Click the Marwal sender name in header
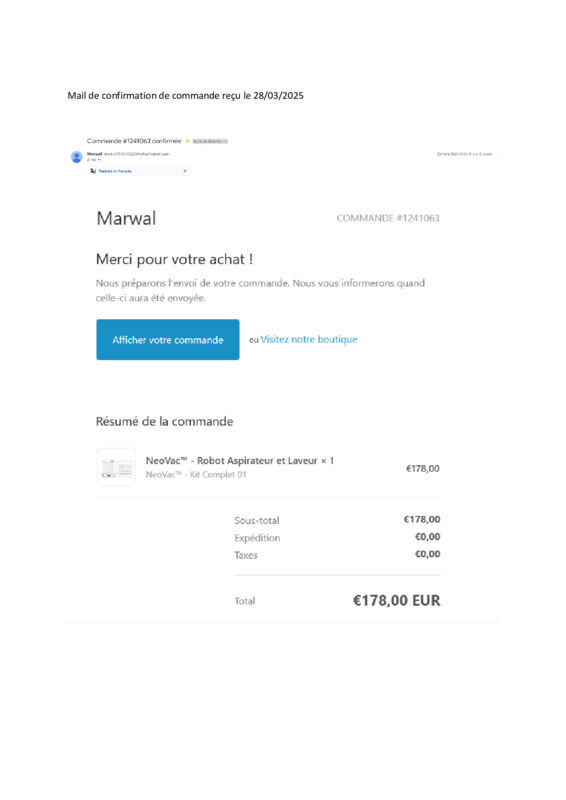 click(x=94, y=154)
